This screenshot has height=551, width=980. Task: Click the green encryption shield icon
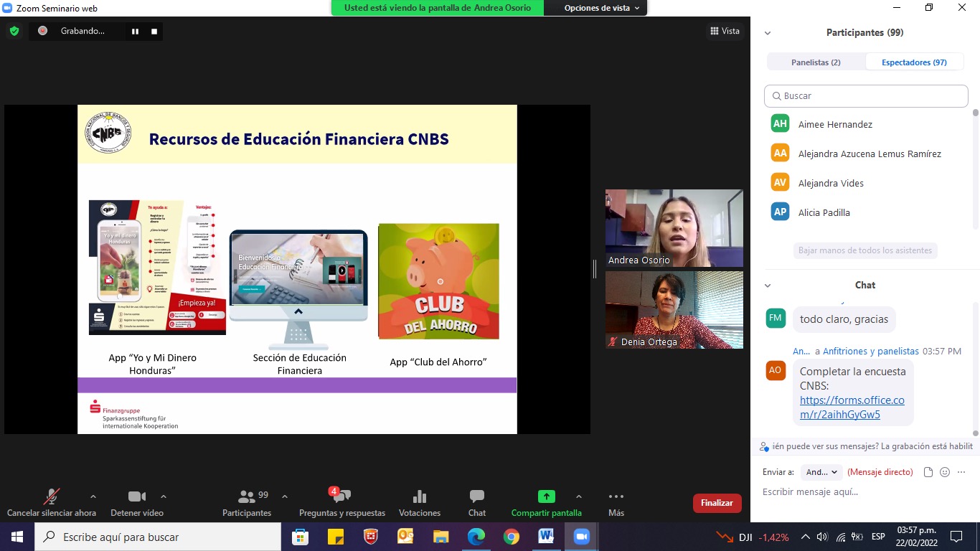point(14,31)
